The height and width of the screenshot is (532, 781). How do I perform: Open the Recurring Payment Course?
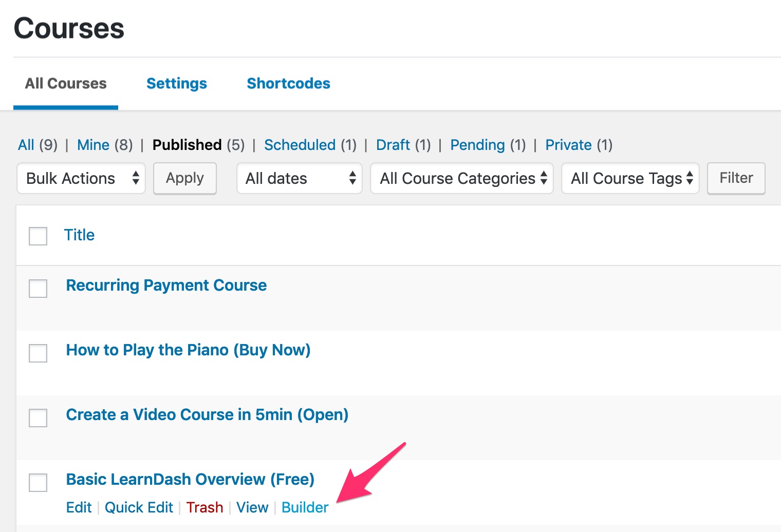[x=166, y=285]
